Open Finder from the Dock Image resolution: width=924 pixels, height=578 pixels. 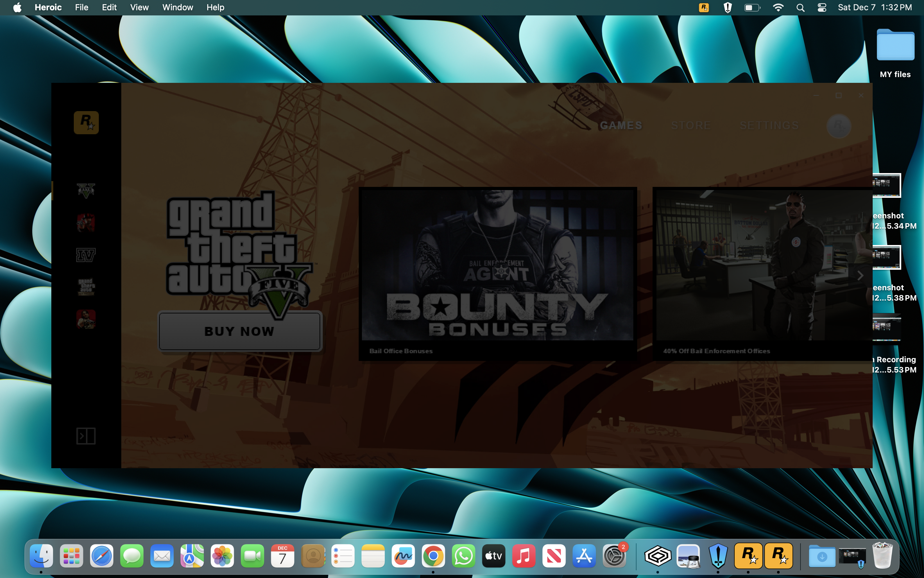(x=41, y=556)
